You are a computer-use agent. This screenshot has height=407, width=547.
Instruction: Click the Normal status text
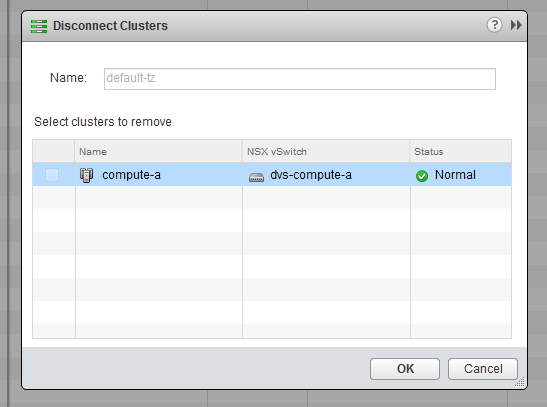pos(455,174)
